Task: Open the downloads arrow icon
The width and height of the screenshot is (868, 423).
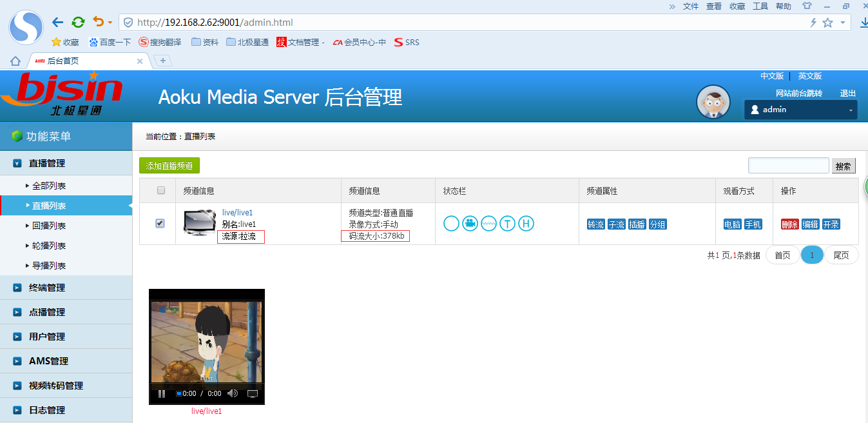Action: tap(863, 23)
